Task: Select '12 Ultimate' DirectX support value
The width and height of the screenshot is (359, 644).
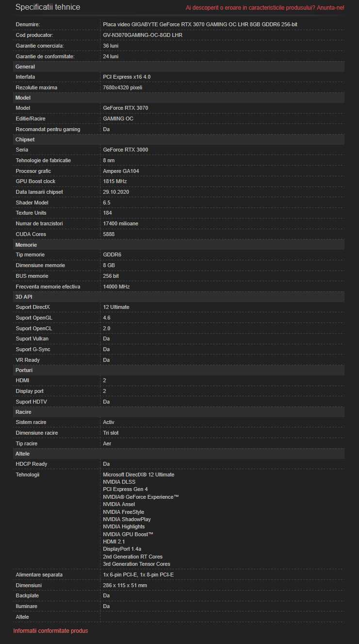Action: coord(116,307)
